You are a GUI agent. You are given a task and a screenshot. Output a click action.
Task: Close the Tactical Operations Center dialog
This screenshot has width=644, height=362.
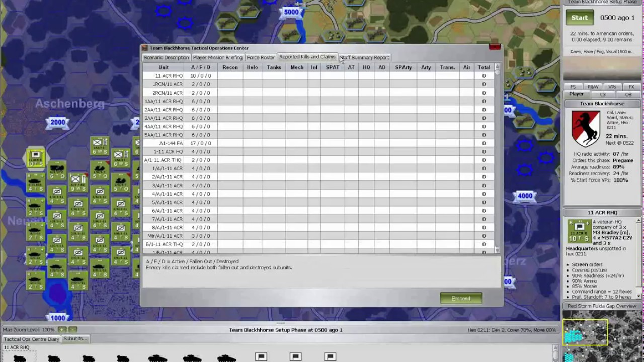(494, 48)
